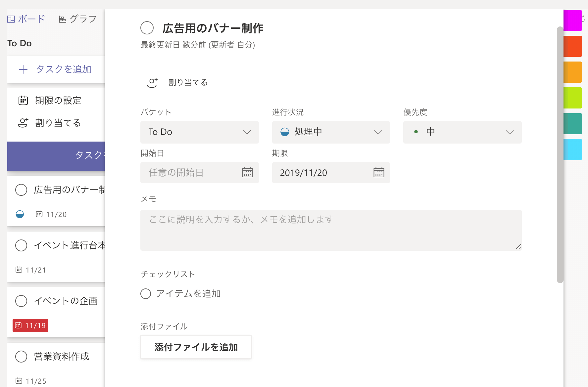Click the assign person icon in task details
Viewport: 588px width, 387px height.
pyautogui.click(x=152, y=83)
